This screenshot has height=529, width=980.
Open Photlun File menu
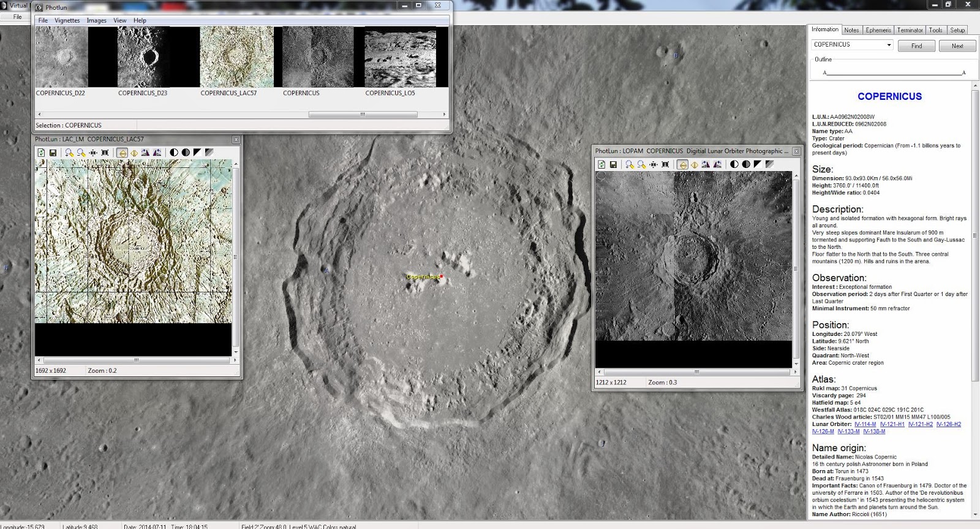[43, 20]
